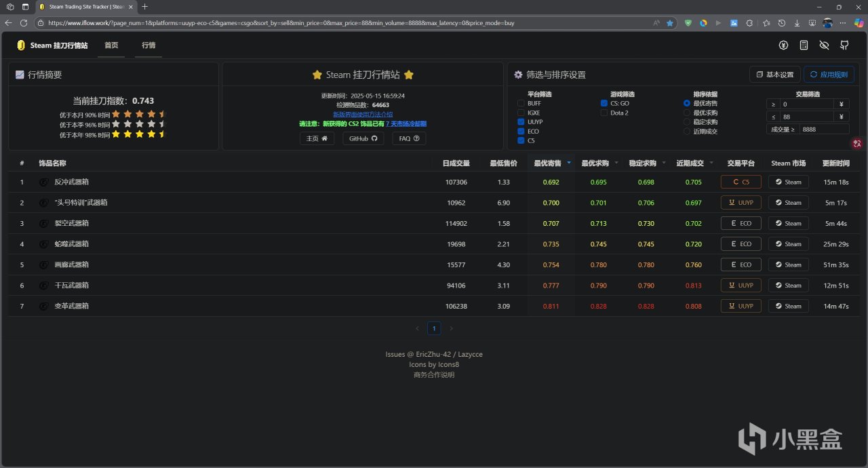
Task: Select 近期成交 sort radio button
Action: coord(687,132)
